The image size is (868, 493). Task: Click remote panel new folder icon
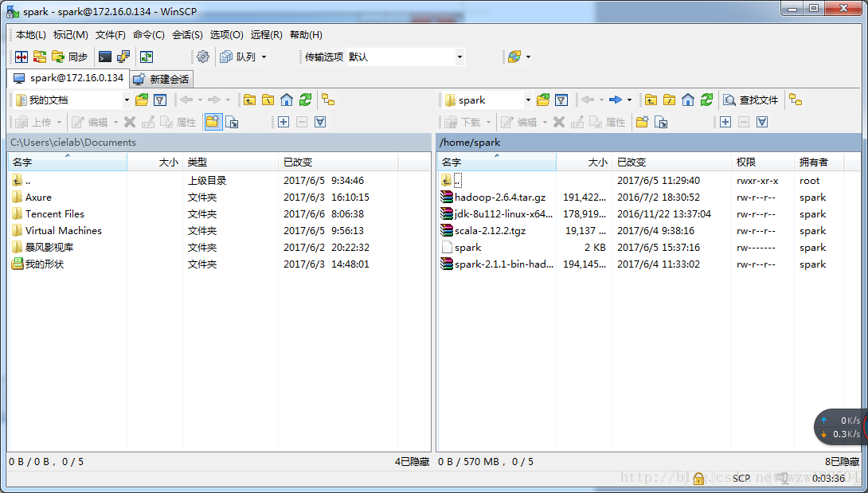(642, 122)
